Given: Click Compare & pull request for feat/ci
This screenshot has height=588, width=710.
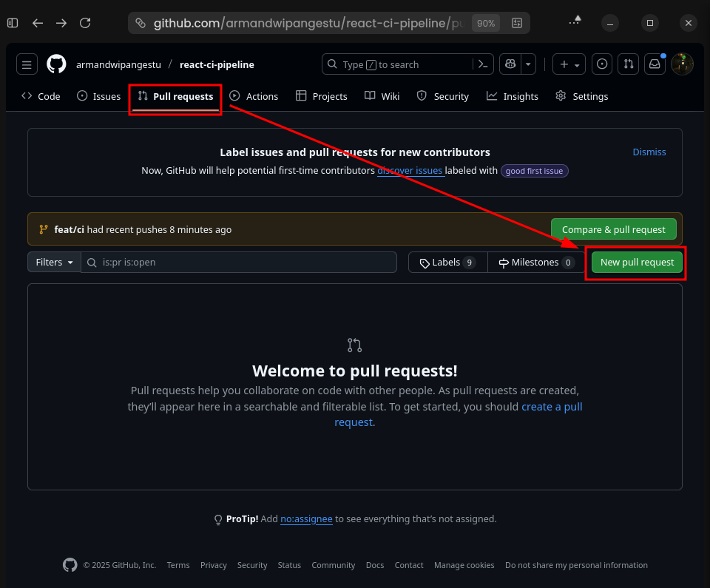Looking at the screenshot, I should [x=613, y=229].
